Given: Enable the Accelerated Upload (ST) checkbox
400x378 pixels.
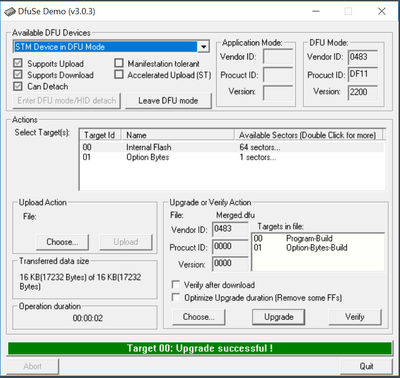Looking at the screenshot, I should pos(119,74).
